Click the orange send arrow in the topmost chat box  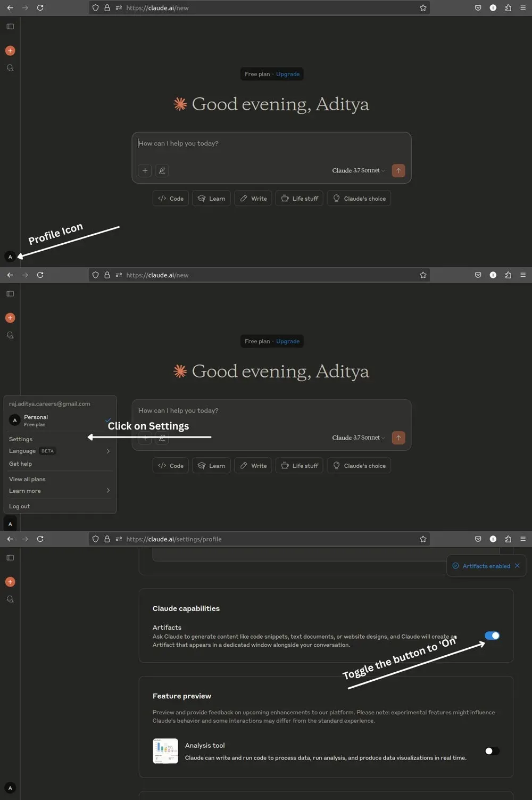(x=398, y=170)
